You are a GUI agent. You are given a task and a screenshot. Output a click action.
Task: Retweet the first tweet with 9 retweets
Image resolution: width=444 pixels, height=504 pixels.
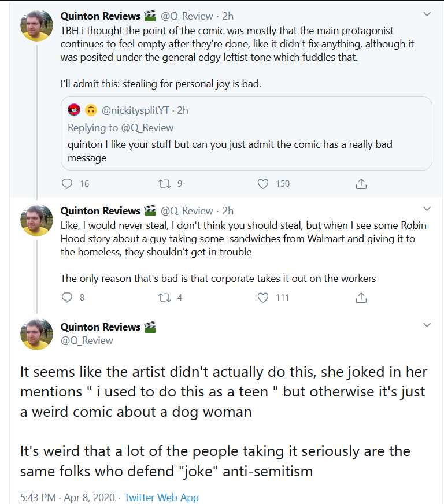165,184
